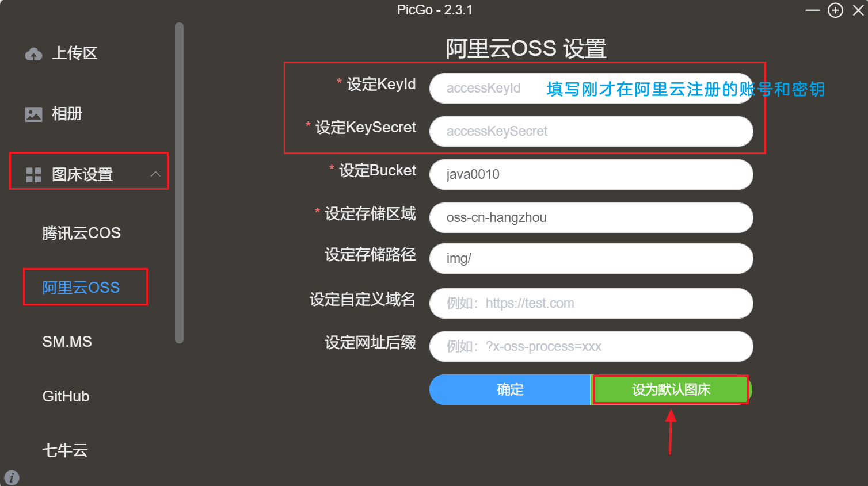Viewport: 868px width, 486px height.
Task: Click the Bucket field containing java0010
Action: [591, 174]
